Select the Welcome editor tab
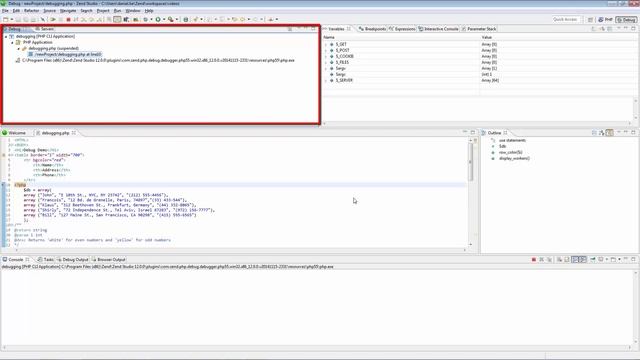 click(x=14, y=133)
